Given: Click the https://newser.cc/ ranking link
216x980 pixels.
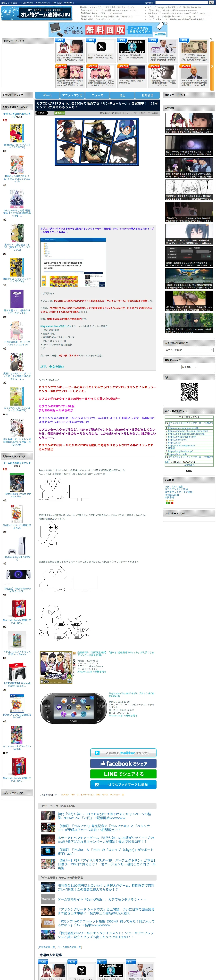Looking at the screenshot, I should pos(177,440).
